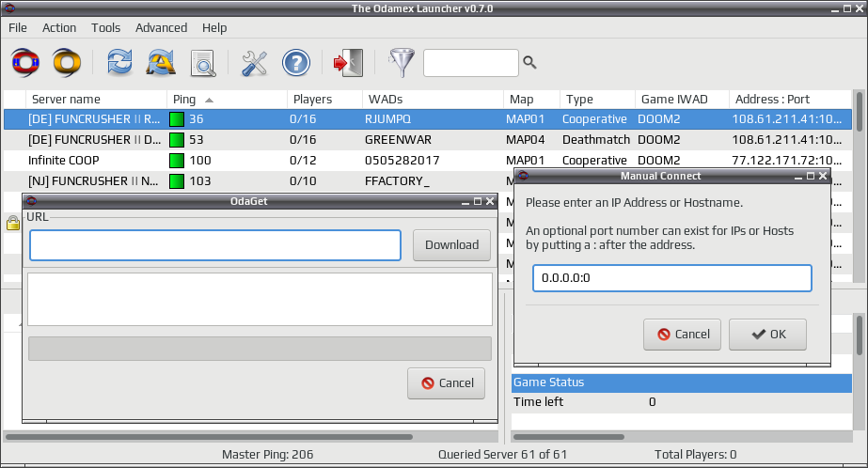Screen dimensions: 868x468
Task: Click the padlock icon on locked server row
Action: pyautogui.click(x=13, y=223)
